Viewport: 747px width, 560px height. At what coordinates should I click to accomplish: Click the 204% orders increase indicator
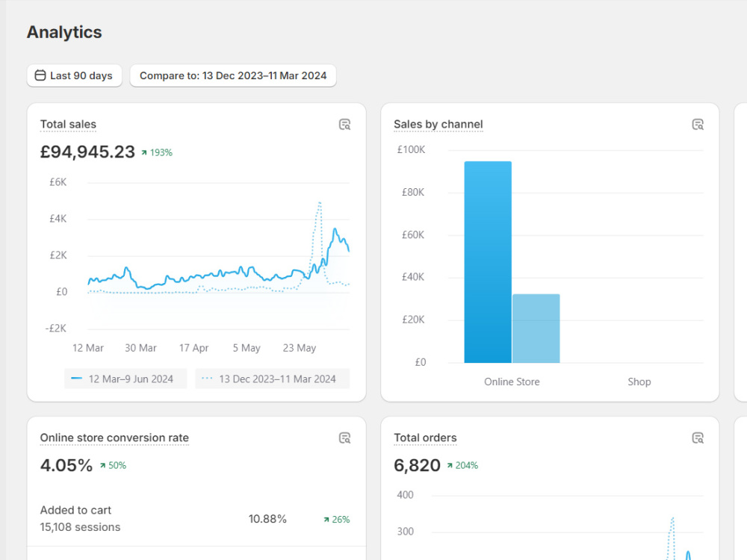[x=462, y=466]
